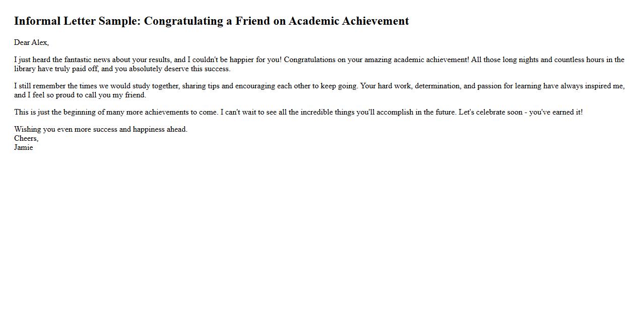Click "Academic Achievement" in the heading
Screen dimensions: 644x328
[x=348, y=21]
